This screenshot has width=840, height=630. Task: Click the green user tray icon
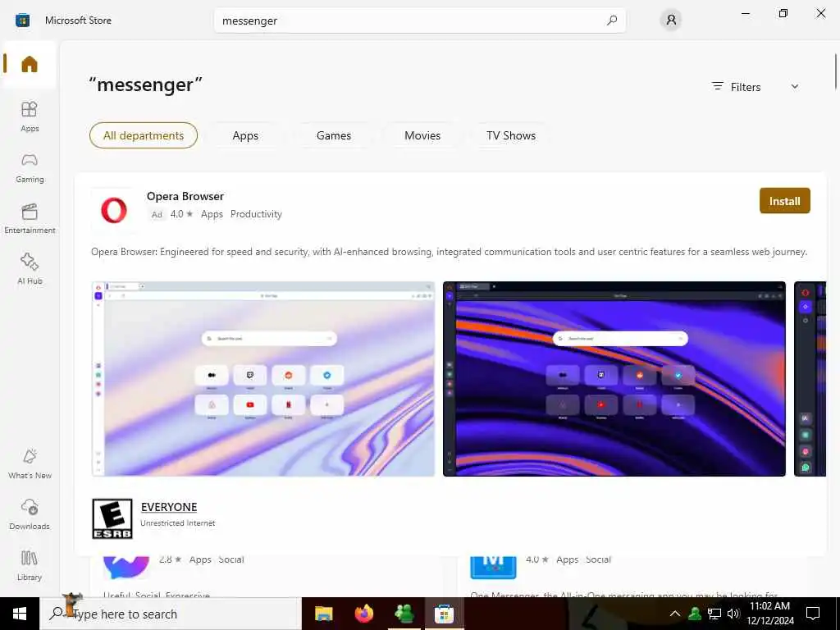(695, 614)
